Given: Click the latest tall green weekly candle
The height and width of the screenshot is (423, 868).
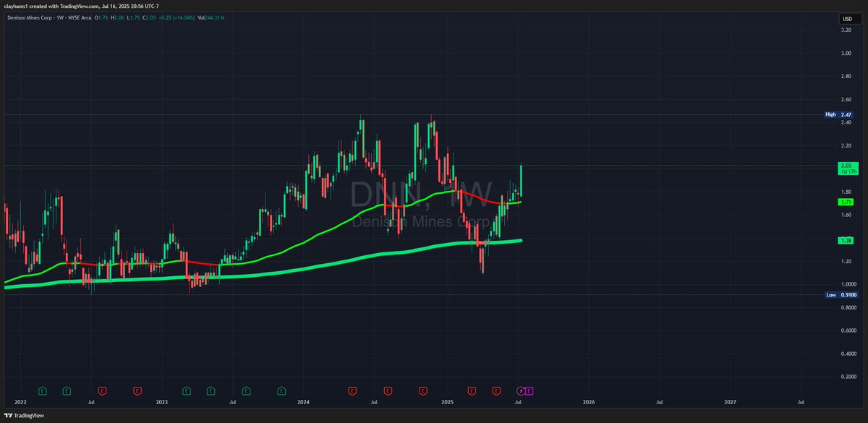Looking at the screenshot, I should click(x=521, y=181).
